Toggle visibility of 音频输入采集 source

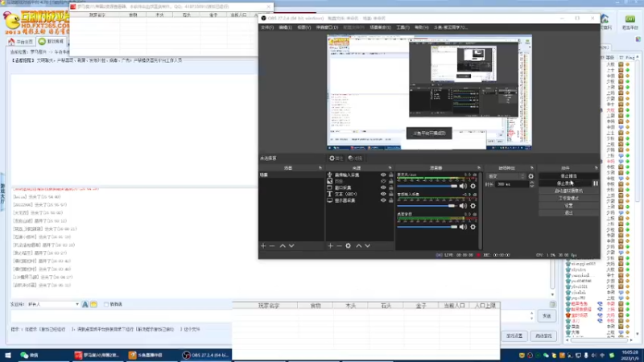tap(383, 175)
